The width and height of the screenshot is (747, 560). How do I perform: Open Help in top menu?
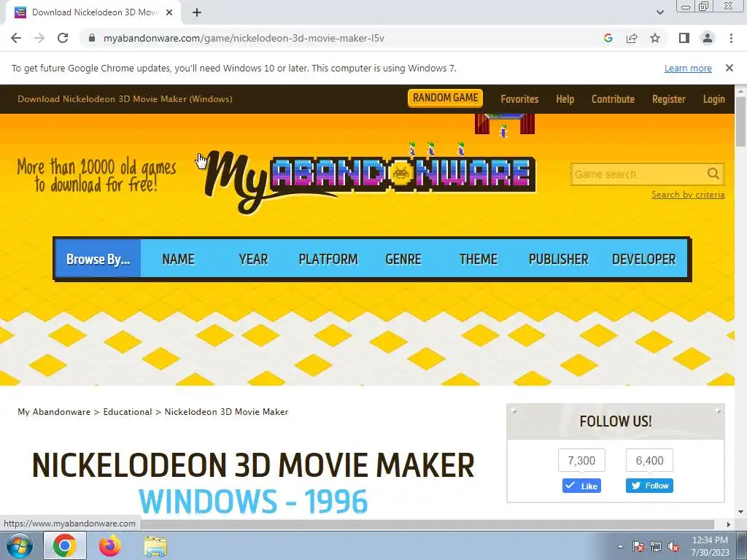[565, 99]
